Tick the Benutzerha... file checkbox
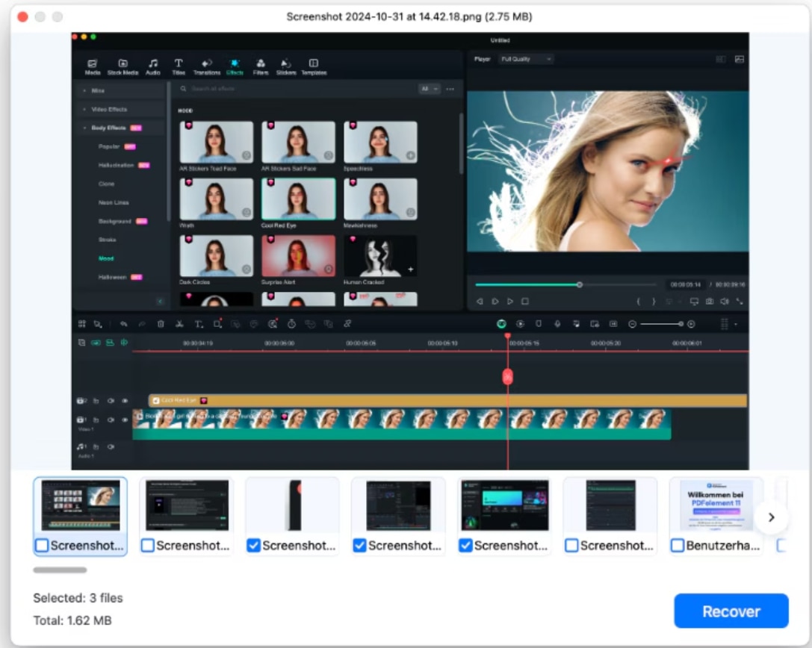Screen dimensions: 812x648 678,546
